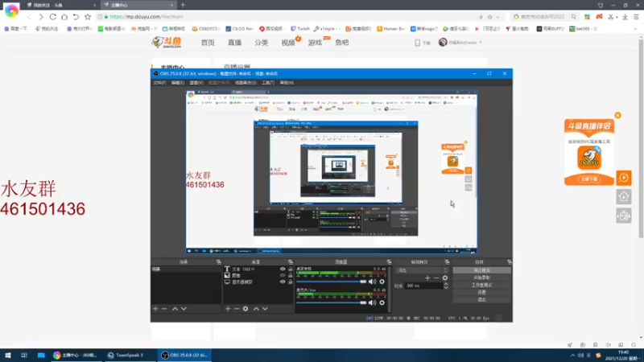This screenshot has height=362, width=644.
Task: Bookmark the page with the star icon left of the address
Action: coord(88,17)
